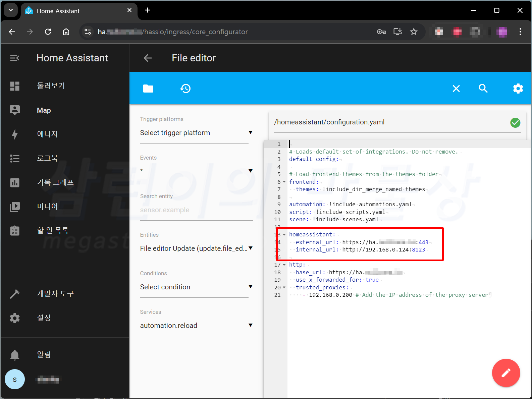The height and width of the screenshot is (399, 532).
Task: Search in file using magnifier icon
Action: point(483,89)
